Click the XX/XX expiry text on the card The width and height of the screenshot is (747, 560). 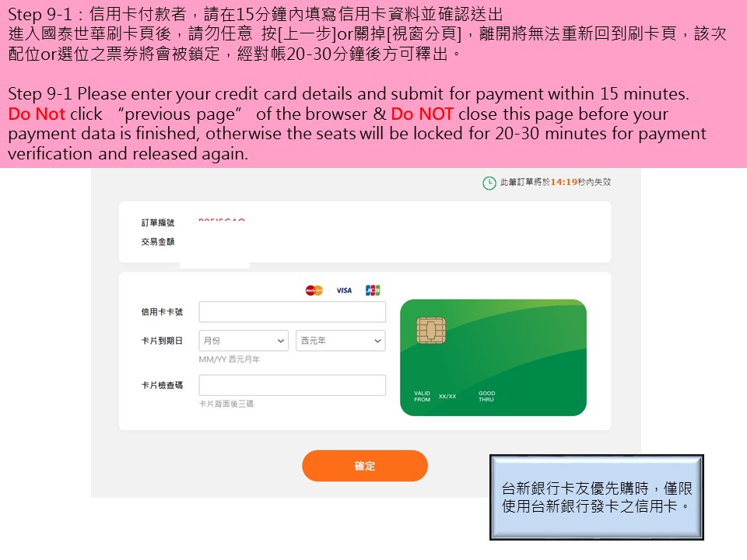click(447, 396)
